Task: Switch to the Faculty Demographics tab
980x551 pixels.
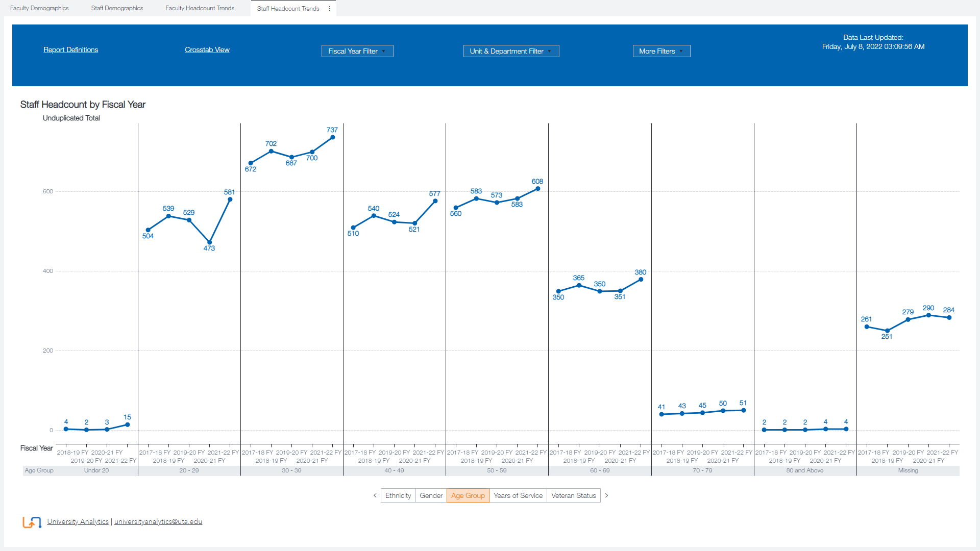Action: (39, 8)
